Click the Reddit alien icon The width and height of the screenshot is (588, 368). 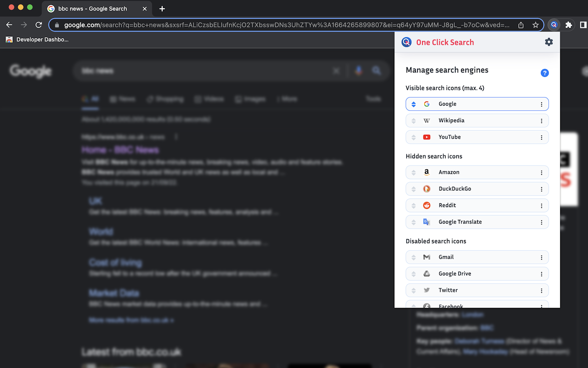coord(427,205)
